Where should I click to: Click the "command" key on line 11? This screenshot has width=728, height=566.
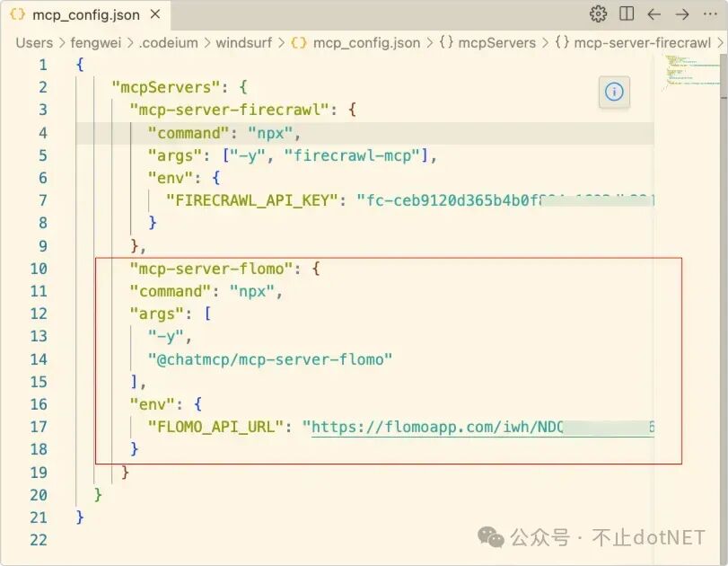pos(171,291)
